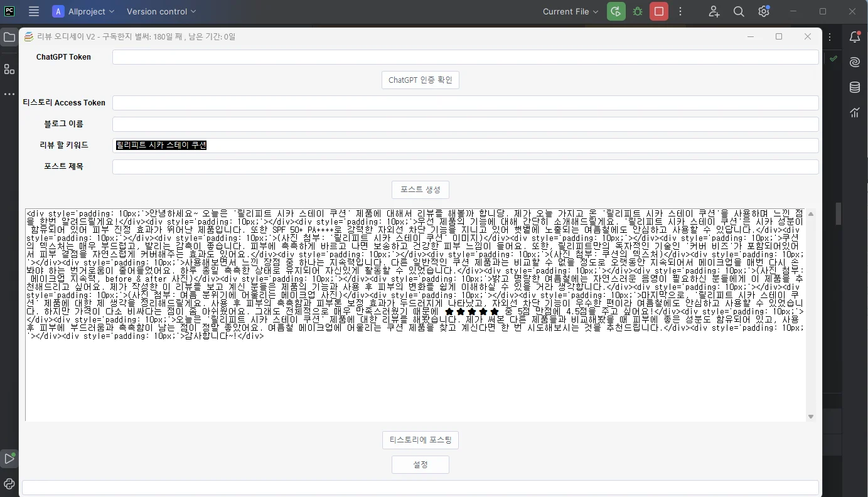Minimize the 리뷰 오디세이 V2 window

(x=751, y=37)
